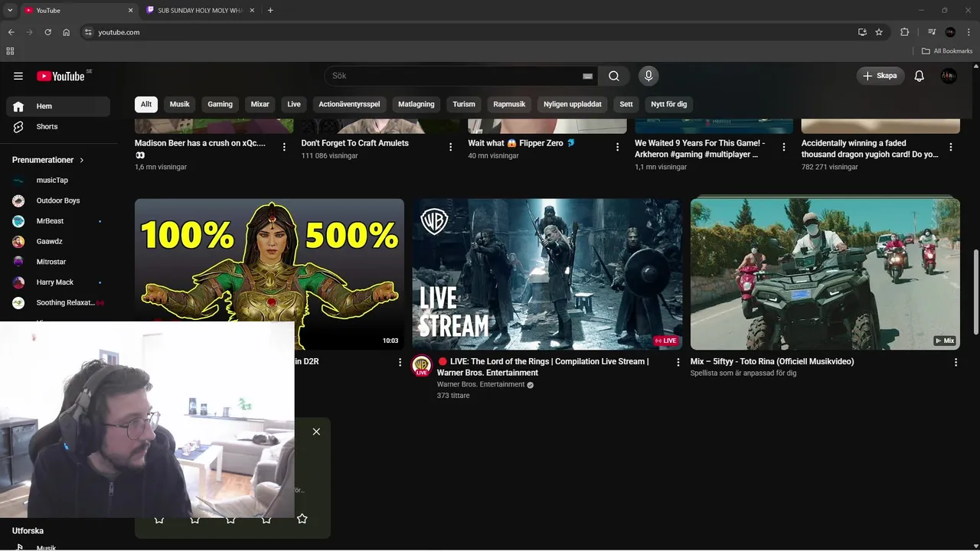Open the Toto Rina music video thumbnail
The height and width of the screenshot is (551, 980).
825,274
